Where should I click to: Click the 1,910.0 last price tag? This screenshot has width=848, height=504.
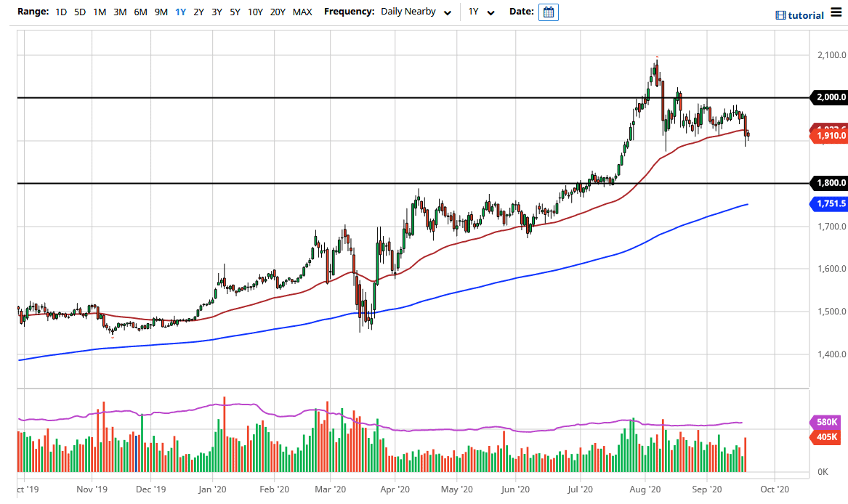829,136
